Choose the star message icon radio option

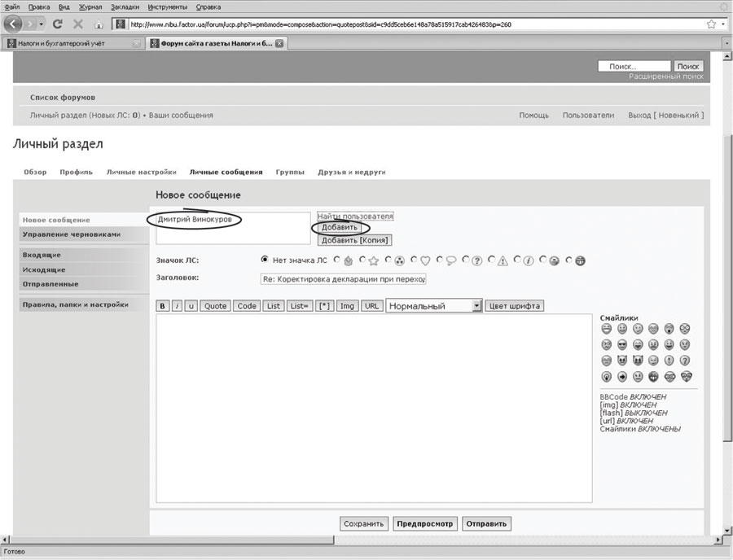pyautogui.click(x=362, y=260)
